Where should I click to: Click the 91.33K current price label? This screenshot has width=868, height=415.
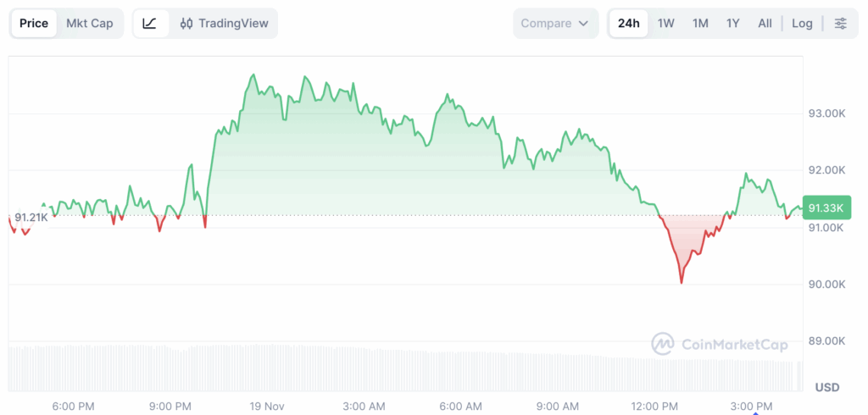825,208
